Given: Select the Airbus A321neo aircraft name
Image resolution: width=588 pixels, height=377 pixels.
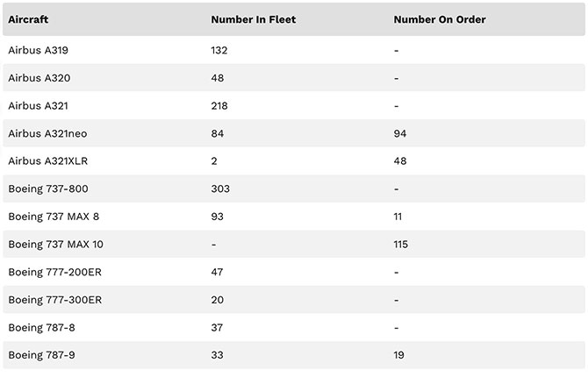Looking at the screenshot, I should (47, 133).
